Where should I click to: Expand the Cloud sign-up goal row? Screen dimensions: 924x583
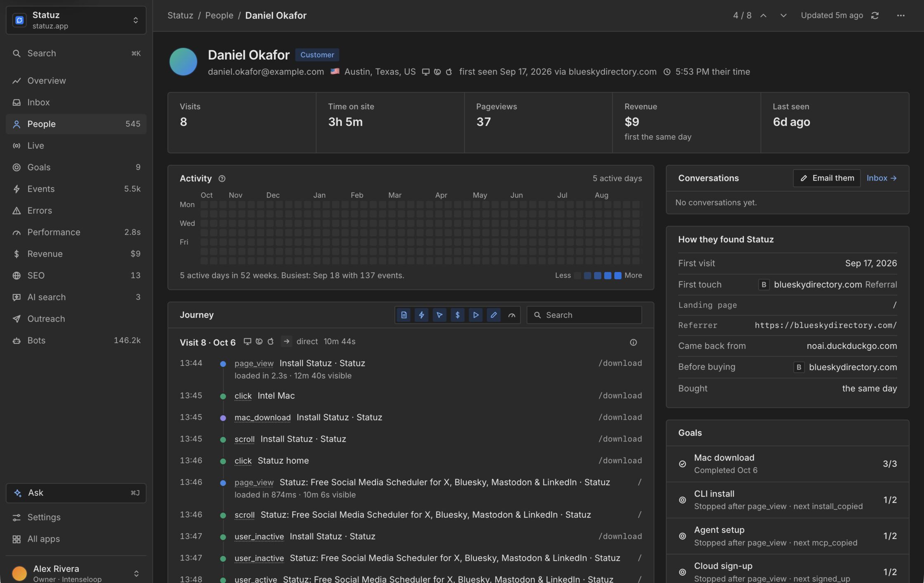(x=787, y=569)
